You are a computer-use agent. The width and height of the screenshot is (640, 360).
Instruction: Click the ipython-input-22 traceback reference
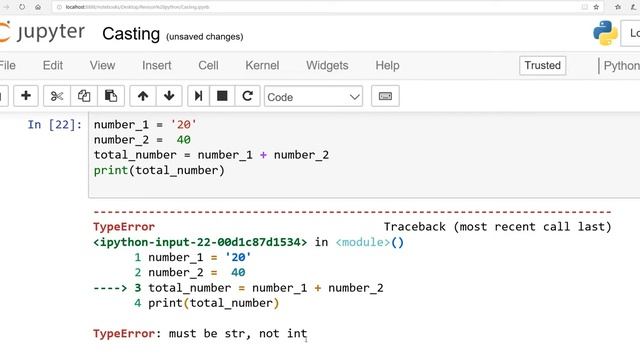pyautogui.click(x=200, y=242)
